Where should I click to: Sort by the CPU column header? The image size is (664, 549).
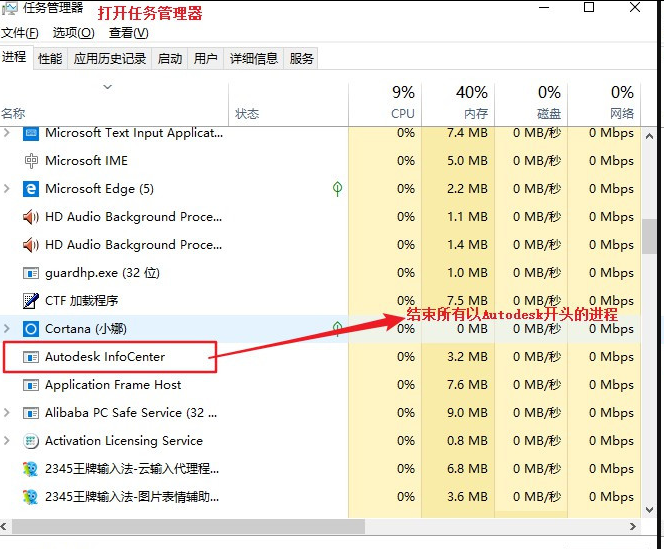tap(385, 104)
